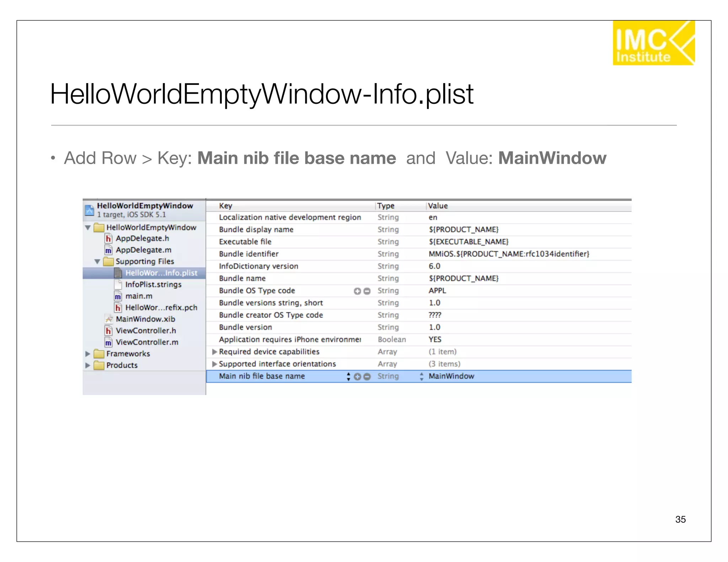The width and height of the screenshot is (728, 562).
Task: Click the plus icon on Main nib file base name row
Action: (357, 377)
